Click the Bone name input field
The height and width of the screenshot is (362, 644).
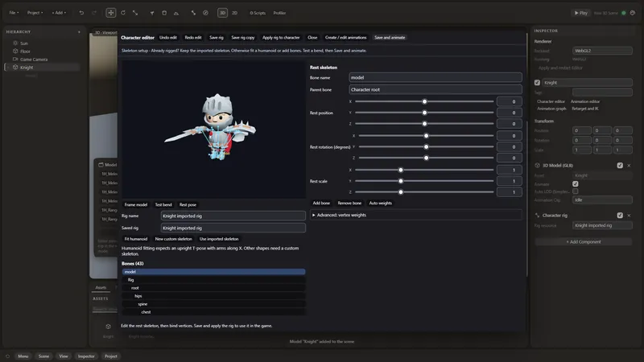click(x=436, y=77)
